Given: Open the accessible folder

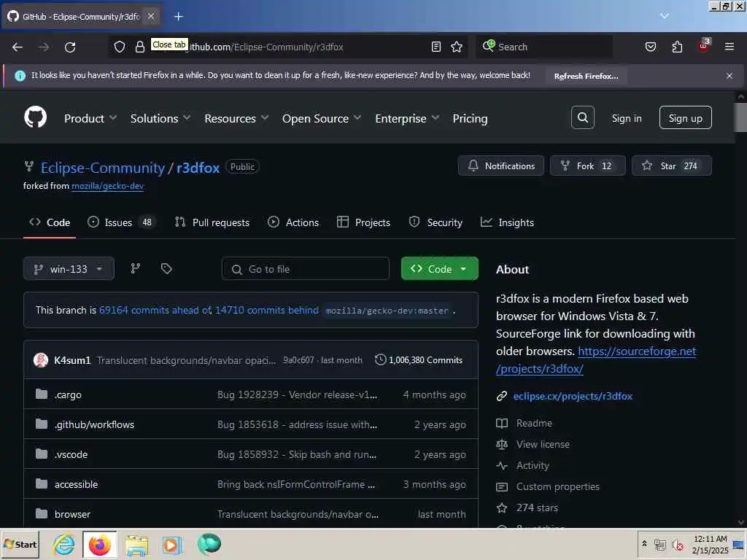Looking at the screenshot, I should point(76,484).
